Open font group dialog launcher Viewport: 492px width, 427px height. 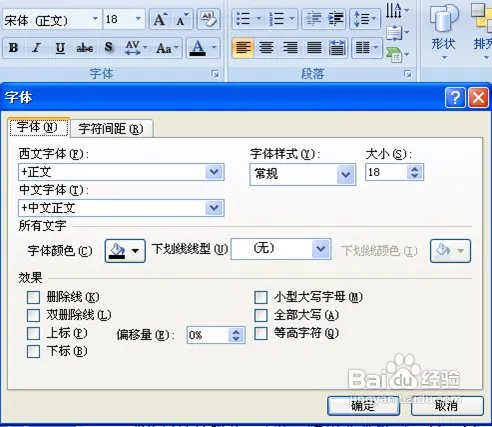[215, 74]
